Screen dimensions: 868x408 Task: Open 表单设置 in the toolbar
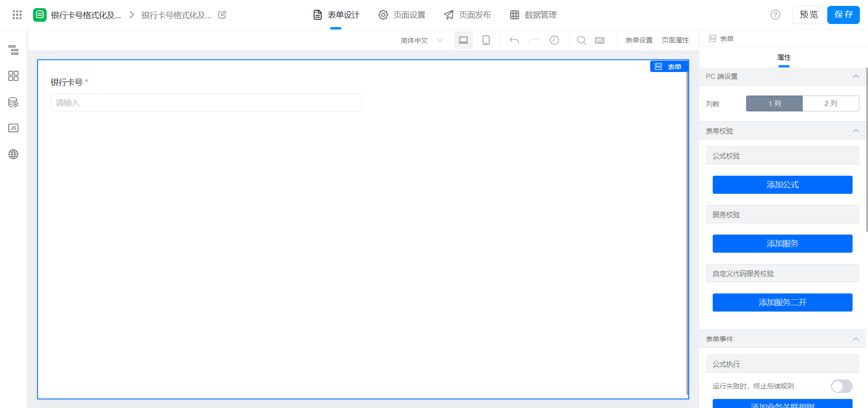[639, 40]
